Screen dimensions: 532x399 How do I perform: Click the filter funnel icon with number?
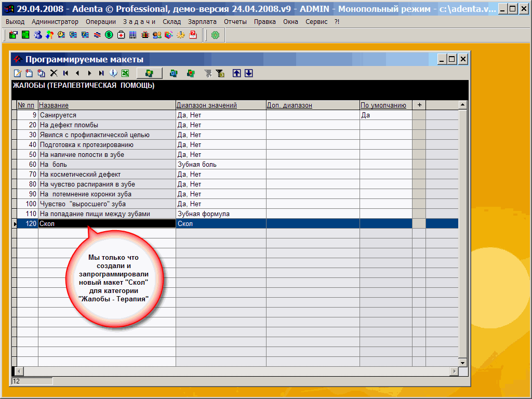point(220,73)
